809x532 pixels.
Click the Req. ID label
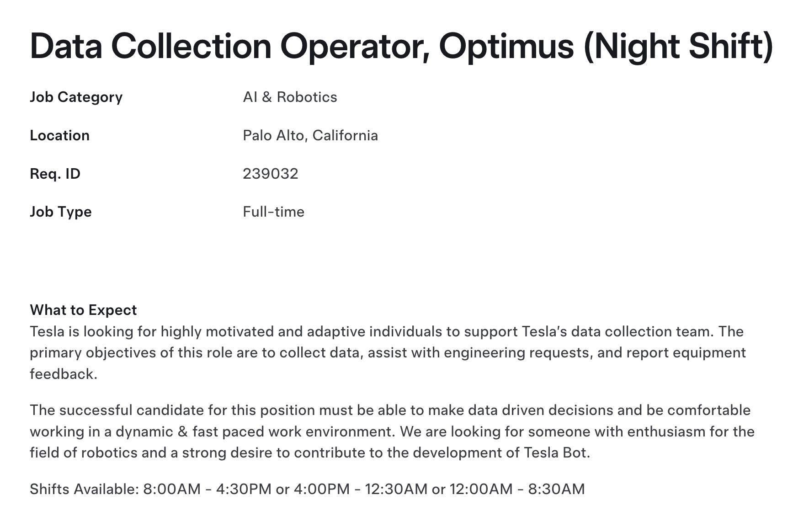click(x=55, y=174)
